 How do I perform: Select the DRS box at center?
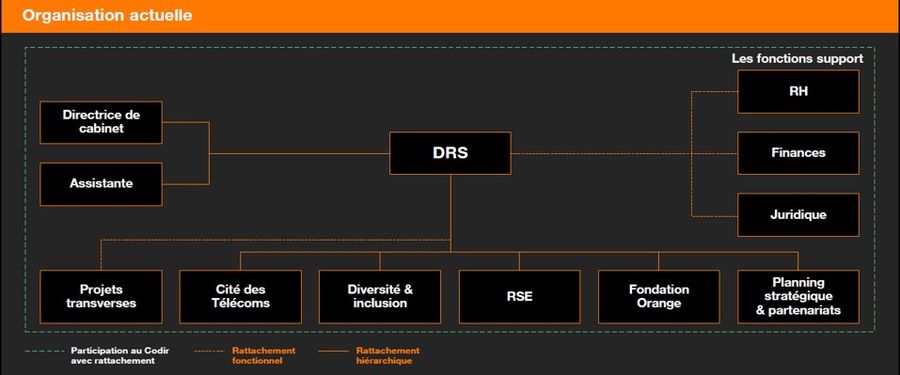pos(450,153)
